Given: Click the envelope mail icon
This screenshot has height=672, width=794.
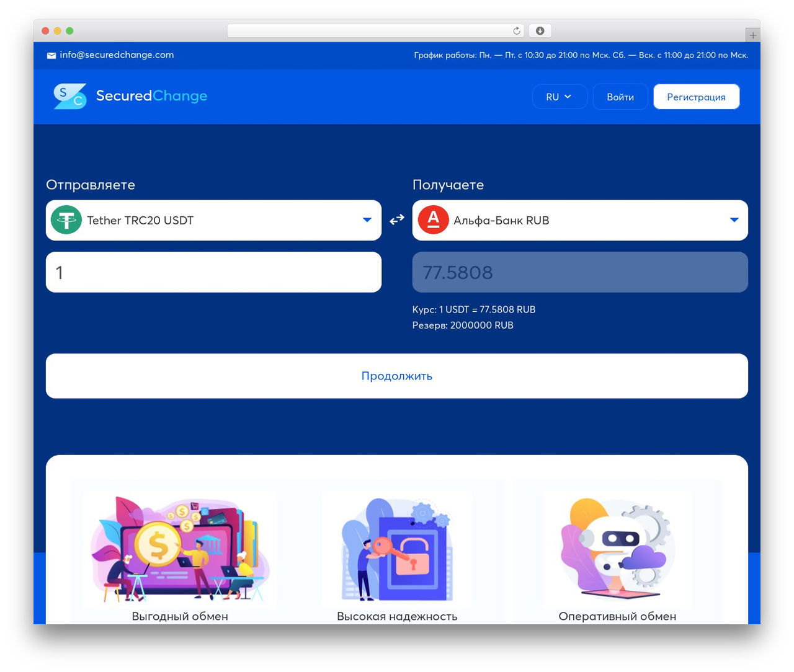Looking at the screenshot, I should [x=51, y=55].
